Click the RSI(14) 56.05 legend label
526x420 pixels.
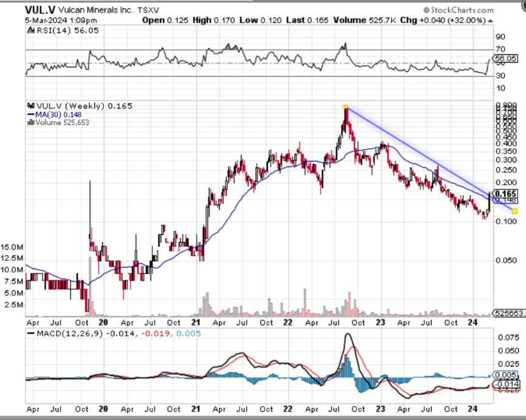coord(68,30)
